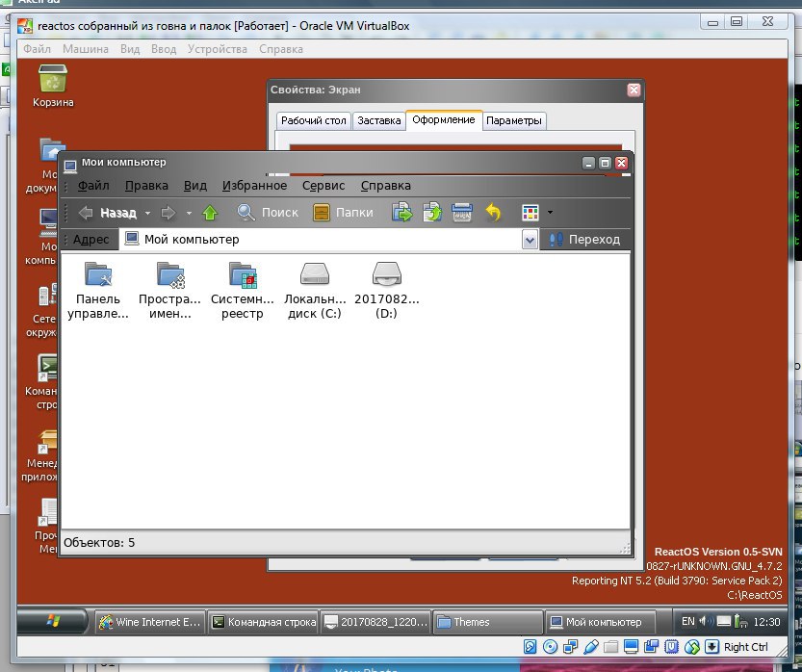Switch to Параметры tab
Screen dimensions: 802x672
tap(513, 120)
